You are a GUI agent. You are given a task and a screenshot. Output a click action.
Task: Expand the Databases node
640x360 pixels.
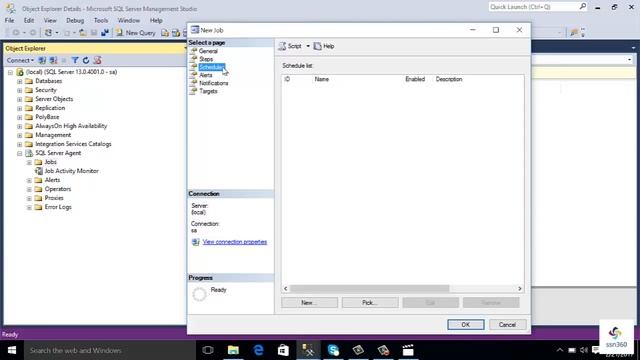pyautogui.click(x=20, y=81)
